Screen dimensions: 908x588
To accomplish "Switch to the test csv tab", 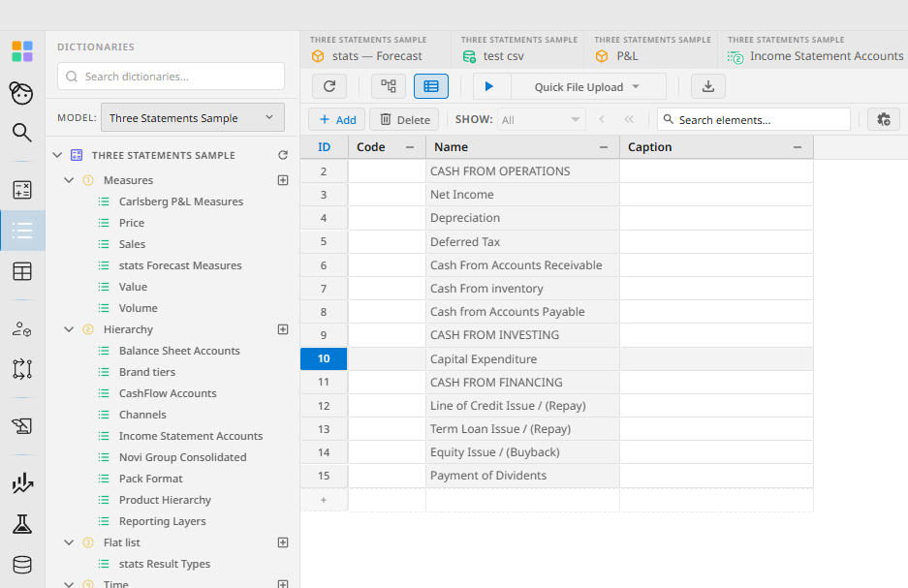I will coord(518,49).
